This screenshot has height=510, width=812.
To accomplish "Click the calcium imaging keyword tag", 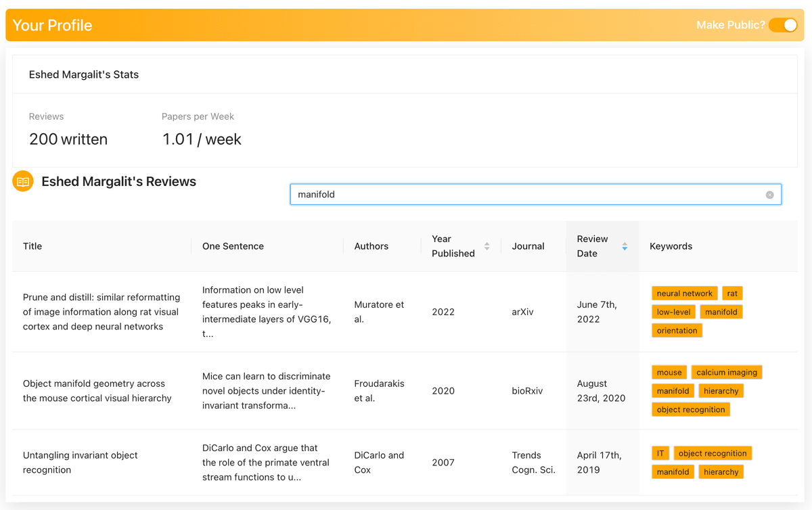I will [727, 372].
